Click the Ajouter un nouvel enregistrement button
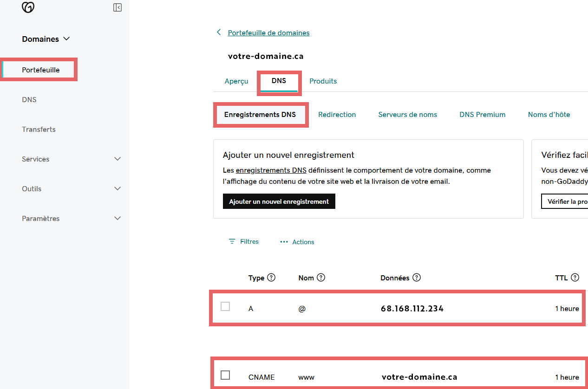This screenshot has height=389, width=588. (x=279, y=201)
